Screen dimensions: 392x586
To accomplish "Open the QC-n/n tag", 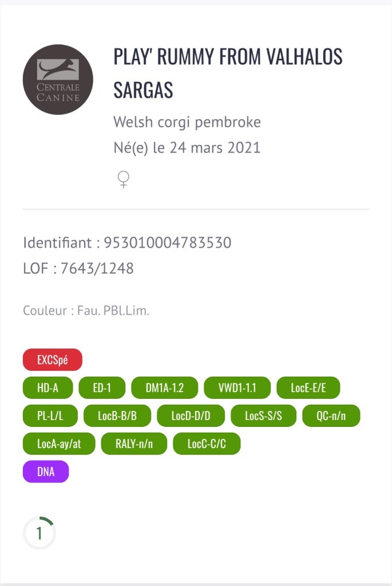I will pyautogui.click(x=331, y=416).
